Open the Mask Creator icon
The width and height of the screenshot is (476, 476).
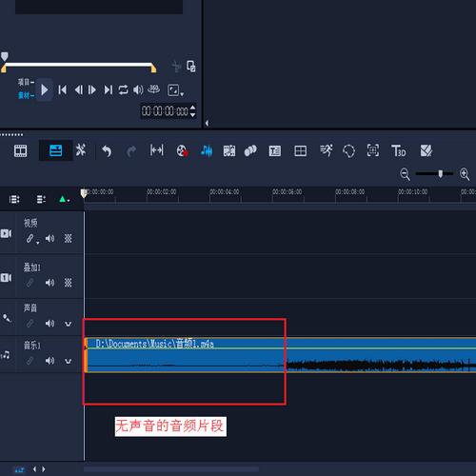coord(349,151)
